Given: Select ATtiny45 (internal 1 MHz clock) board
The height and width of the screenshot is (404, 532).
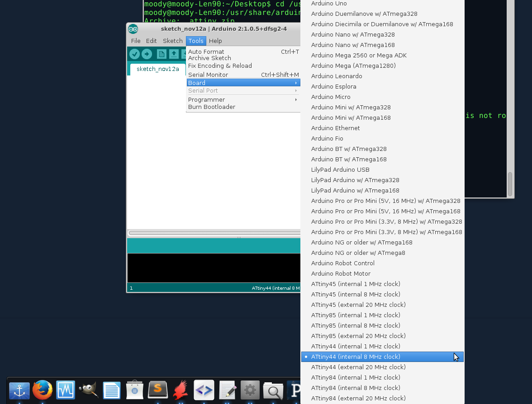Looking at the screenshot, I should (382, 284).
